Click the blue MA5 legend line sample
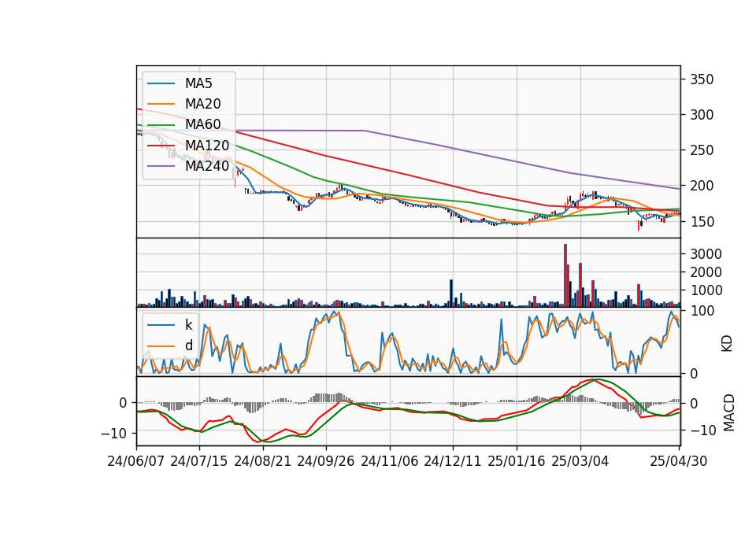Screen dimensions: 756x543 (x=161, y=83)
